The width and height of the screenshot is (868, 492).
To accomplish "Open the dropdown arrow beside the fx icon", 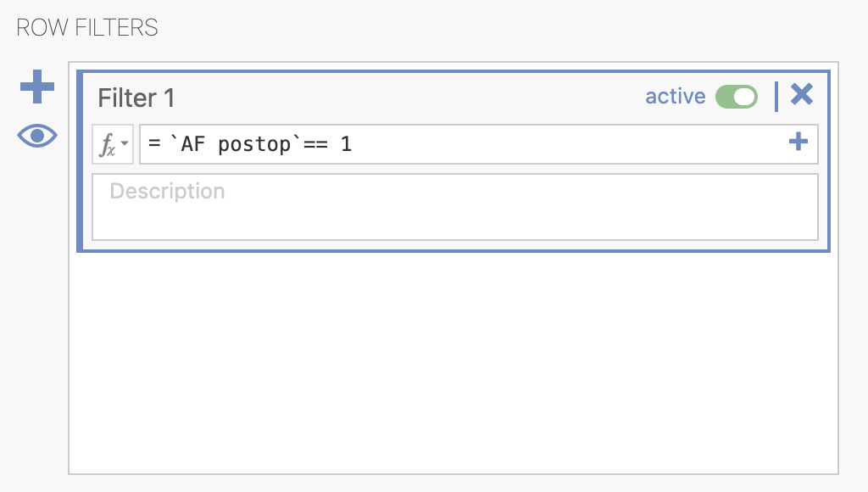I will (x=125, y=143).
